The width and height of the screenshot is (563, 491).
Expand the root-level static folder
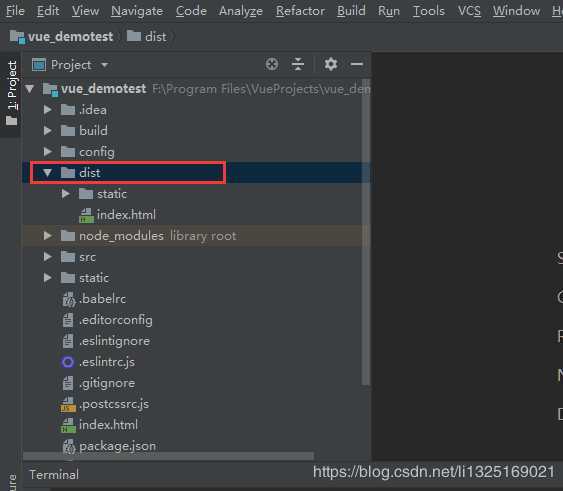47,278
